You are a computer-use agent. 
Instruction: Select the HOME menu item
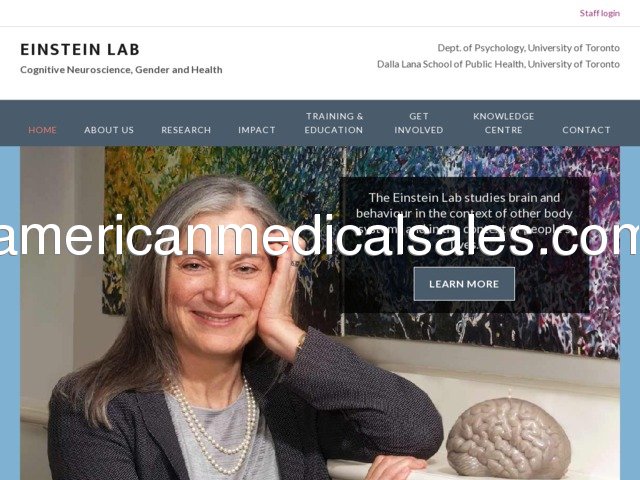coord(42,130)
